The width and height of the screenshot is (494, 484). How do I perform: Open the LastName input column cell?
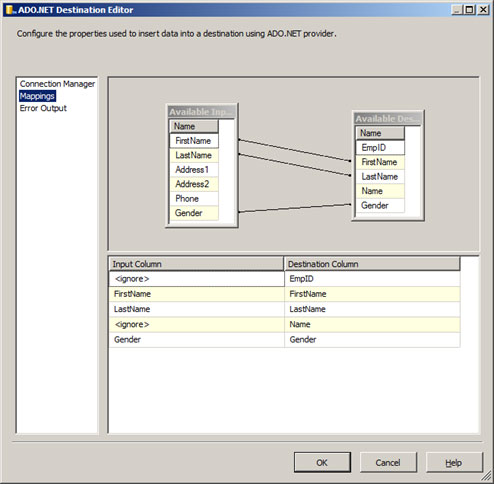[x=197, y=309]
